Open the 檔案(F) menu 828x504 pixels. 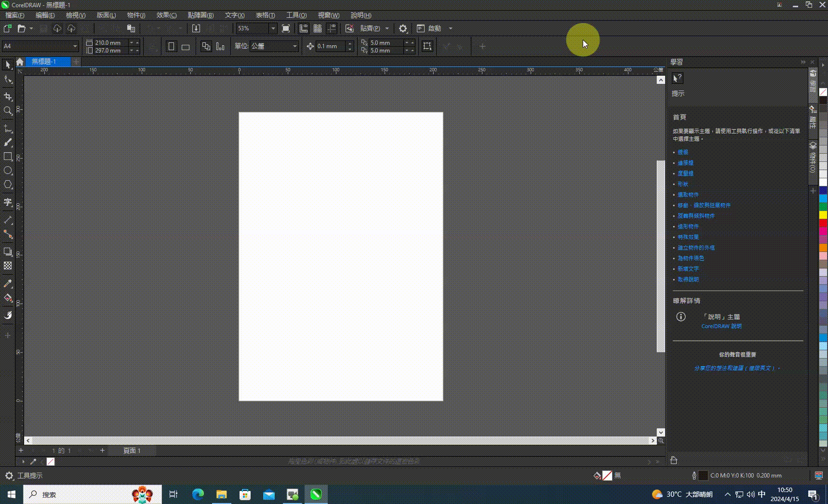tap(15, 15)
